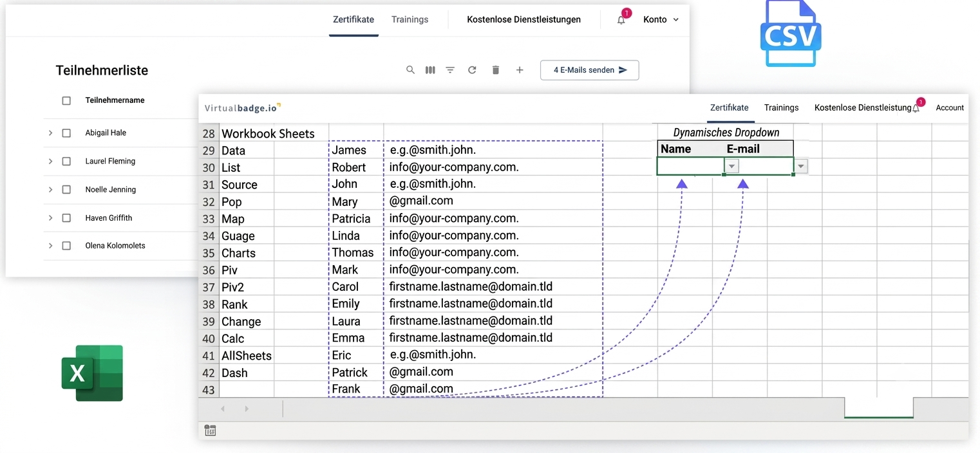Select the Dynamisches Dropdown title cell
Viewport: 980px width, 453px height.
pos(726,133)
